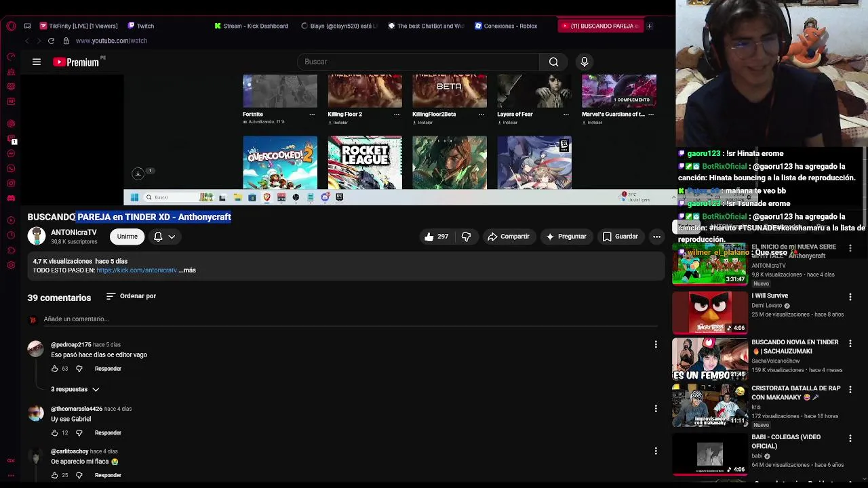Click the Preguntar ask button

(566, 237)
